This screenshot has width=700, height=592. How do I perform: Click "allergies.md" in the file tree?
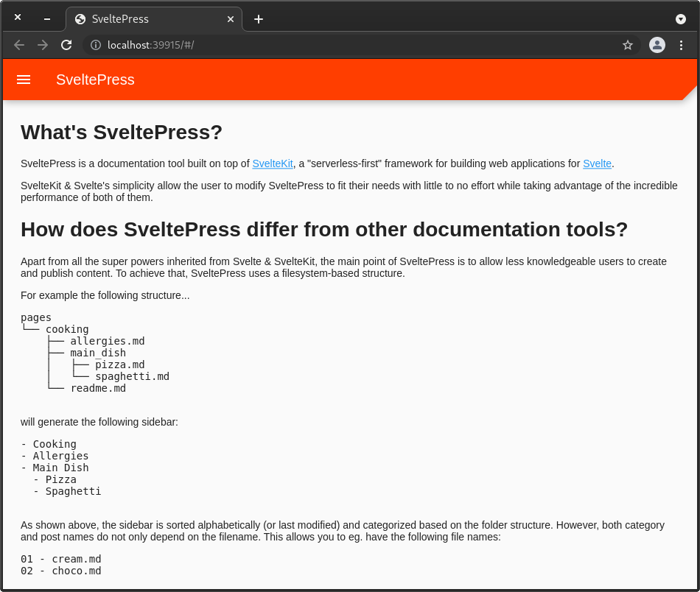pyautogui.click(x=108, y=341)
